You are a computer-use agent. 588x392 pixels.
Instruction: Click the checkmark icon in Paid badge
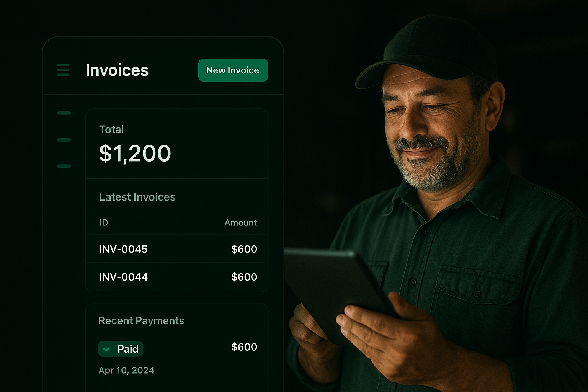click(x=107, y=349)
